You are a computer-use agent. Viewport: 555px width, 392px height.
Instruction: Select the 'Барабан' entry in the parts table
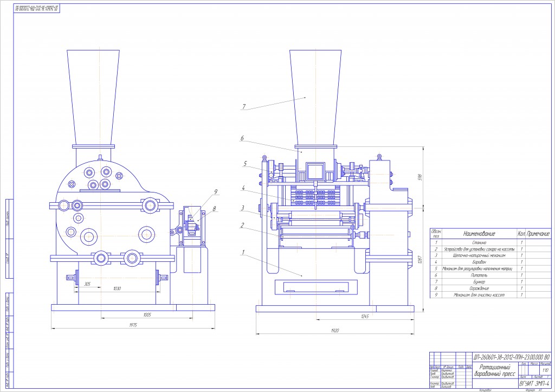tap(479, 262)
